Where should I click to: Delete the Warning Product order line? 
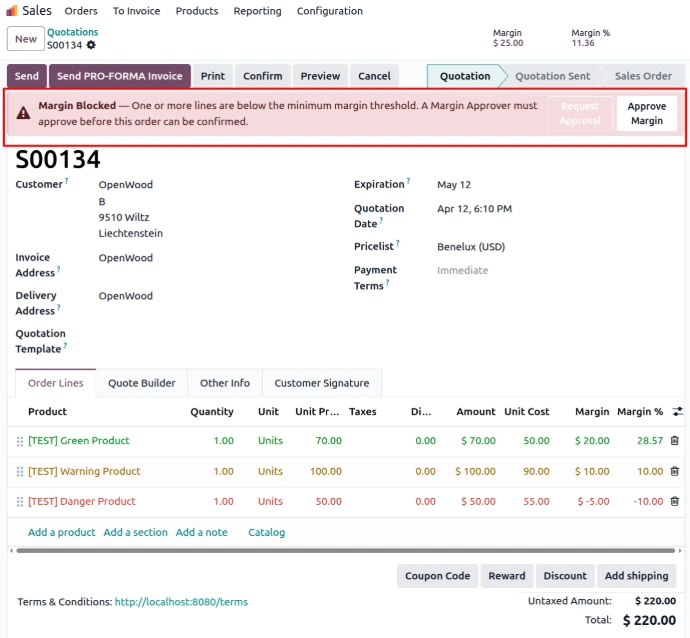point(674,471)
